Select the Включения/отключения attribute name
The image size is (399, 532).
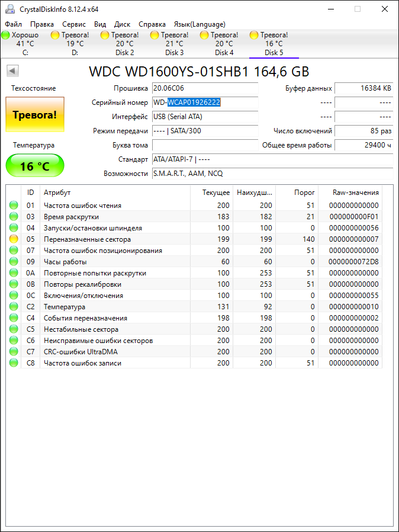click(83, 296)
